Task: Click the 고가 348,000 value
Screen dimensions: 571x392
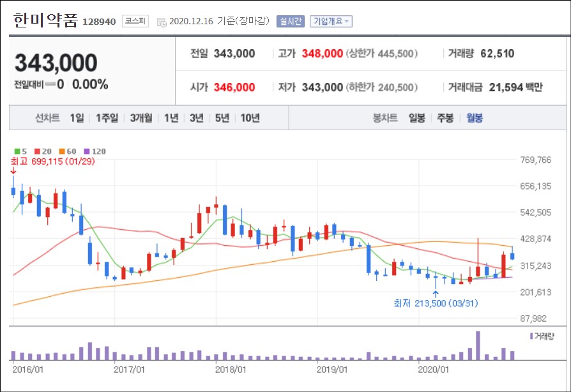Action: pyautogui.click(x=323, y=54)
